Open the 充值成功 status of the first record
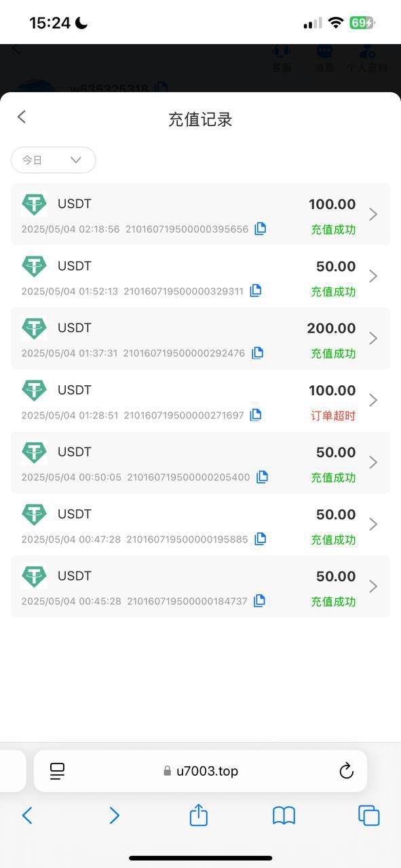 tap(332, 229)
